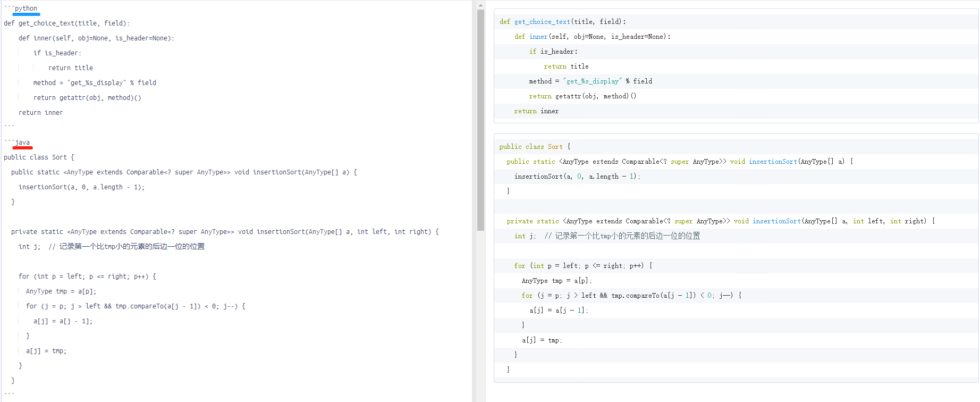Click 'for (j = p; j > left' in editor
The height and width of the screenshot is (402, 980).
136,306
